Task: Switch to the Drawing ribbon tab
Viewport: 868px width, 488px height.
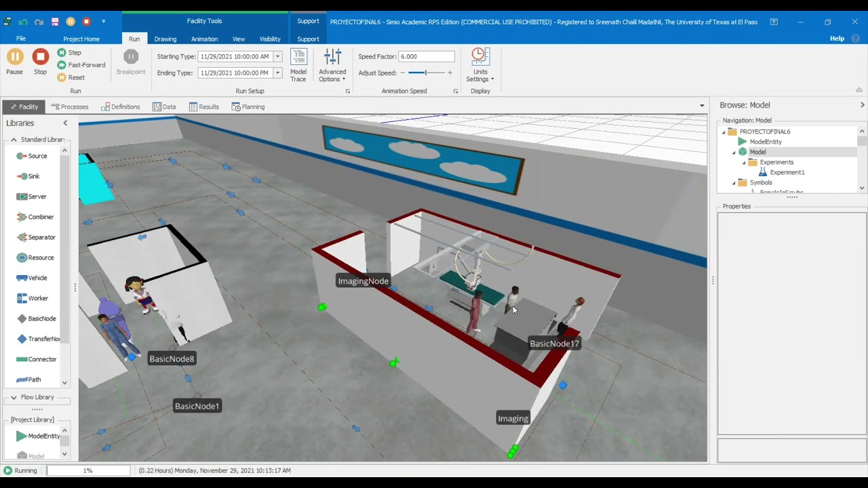Action: point(165,39)
